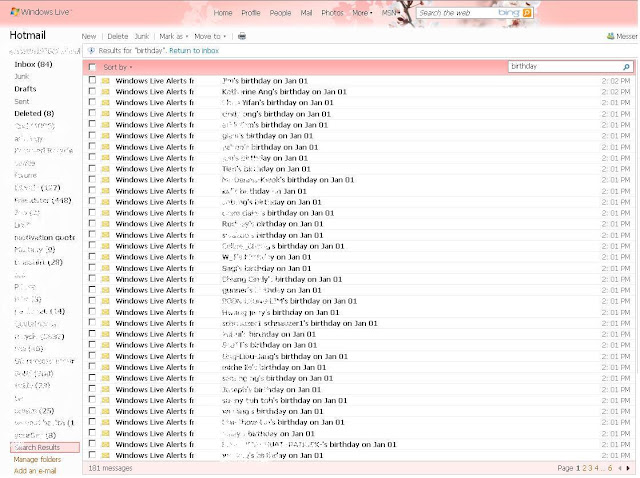Open the Inbox folder in sidebar
The image size is (640, 478).
33,64
